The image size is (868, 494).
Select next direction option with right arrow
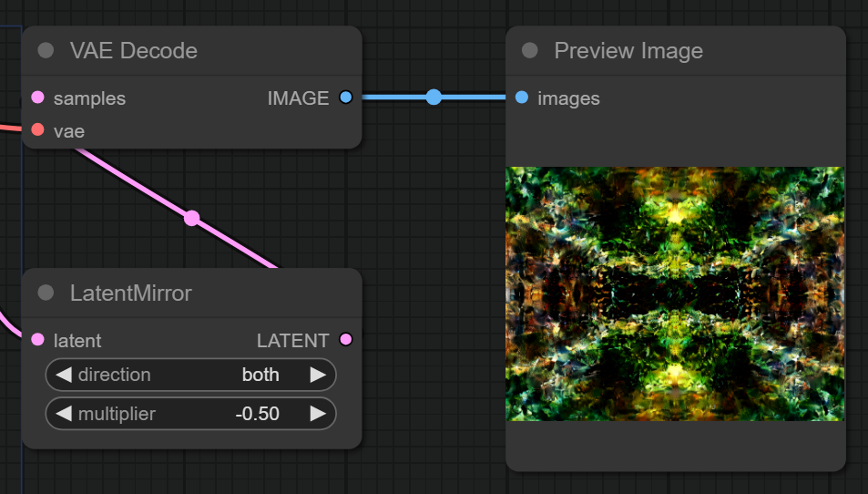click(318, 375)
